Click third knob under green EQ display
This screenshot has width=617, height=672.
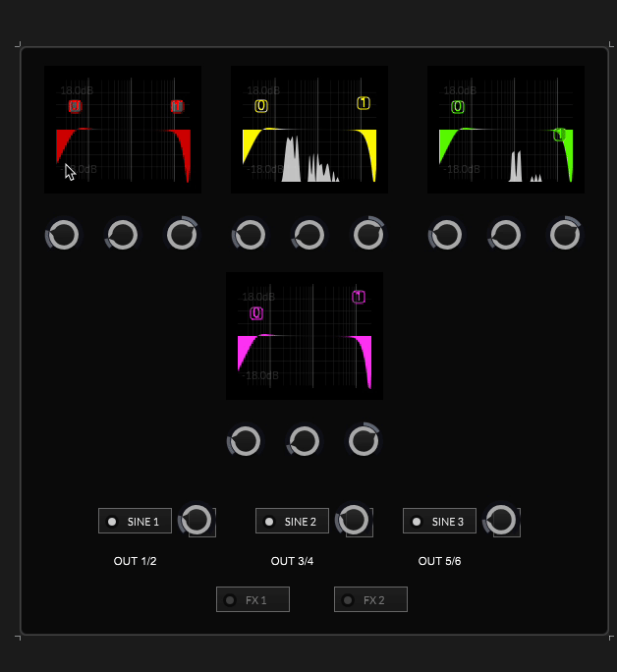click(x=565, y=235)
